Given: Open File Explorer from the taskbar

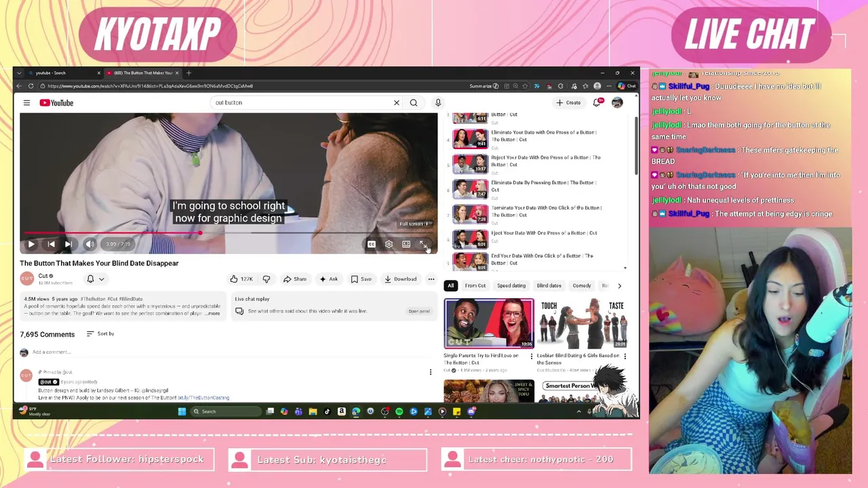Looking at the screenshot, I should [x=313, y=411].
